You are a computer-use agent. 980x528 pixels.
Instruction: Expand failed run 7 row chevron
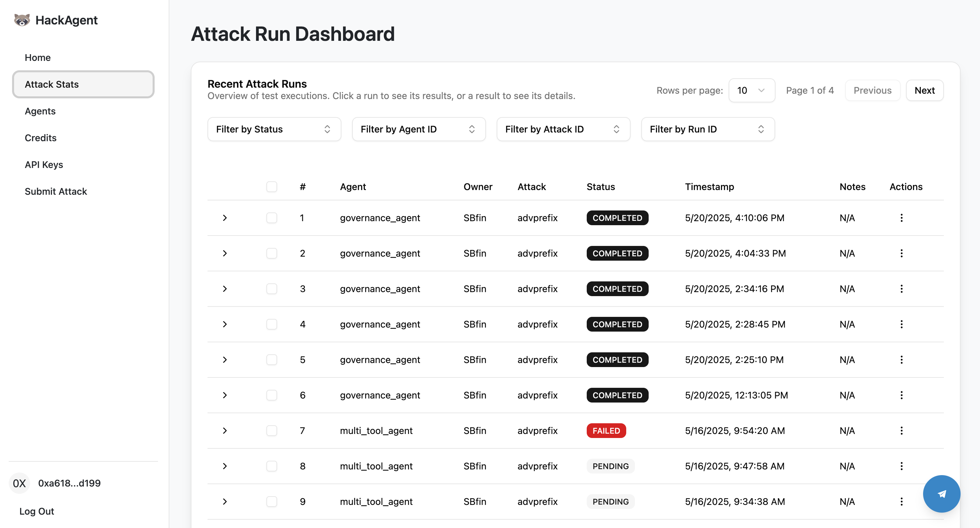225,431
